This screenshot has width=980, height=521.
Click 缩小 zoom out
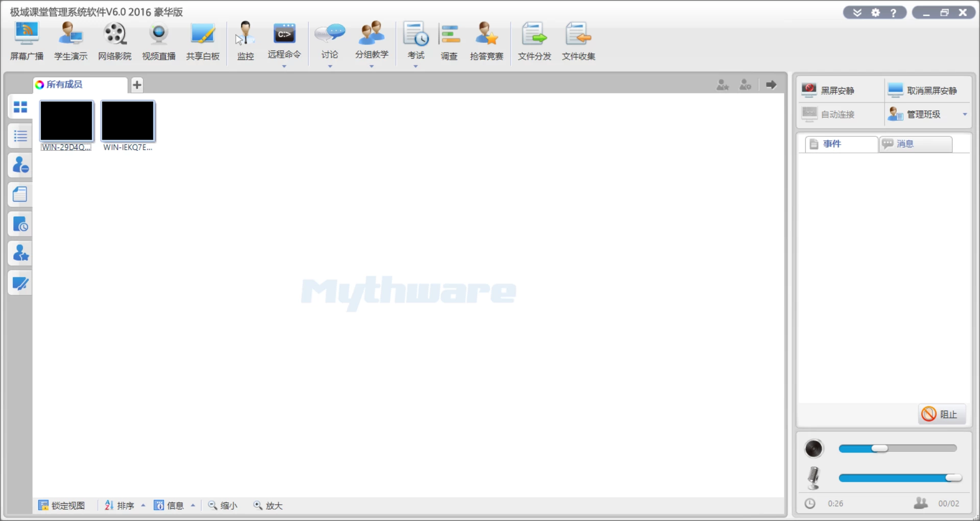click(x=223, y=506)
